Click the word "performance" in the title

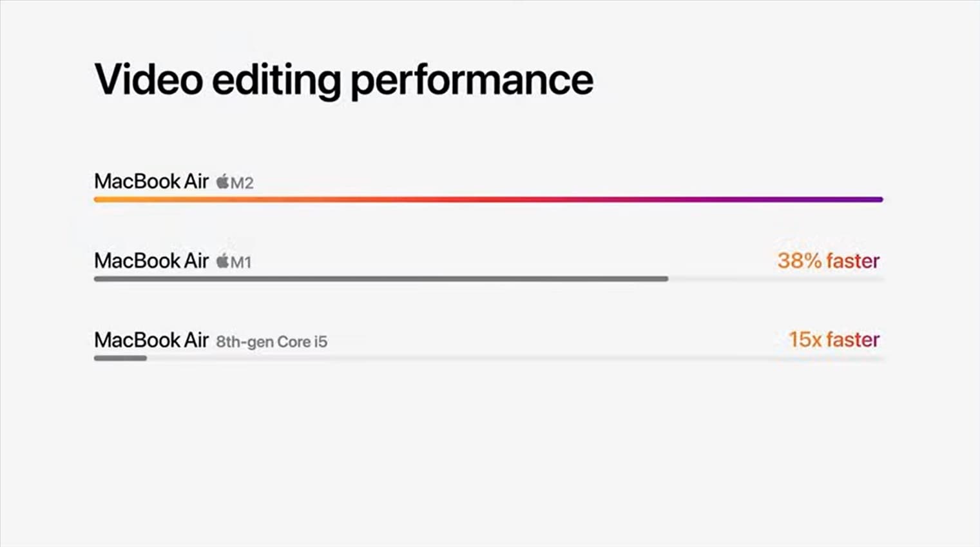click(x=472, y=81)
